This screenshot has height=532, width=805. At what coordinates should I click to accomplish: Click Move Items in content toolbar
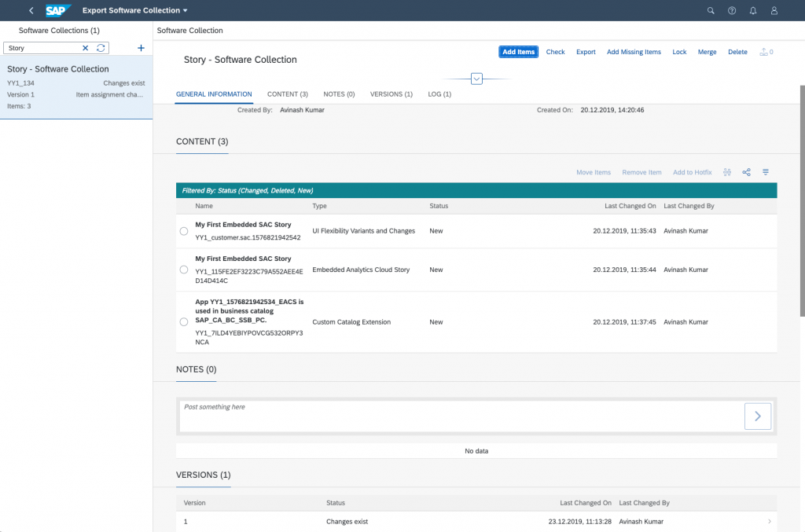pos(593,172)
